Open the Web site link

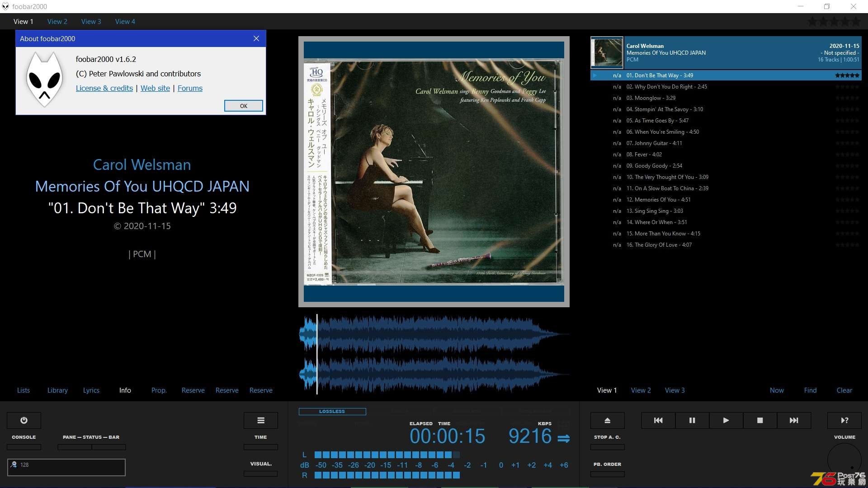point(155,88)
